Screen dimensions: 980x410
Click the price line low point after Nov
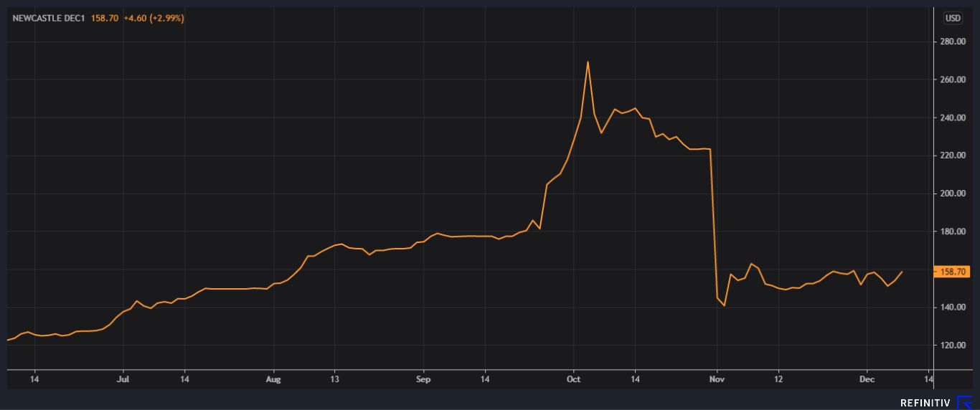pos(724,305)
